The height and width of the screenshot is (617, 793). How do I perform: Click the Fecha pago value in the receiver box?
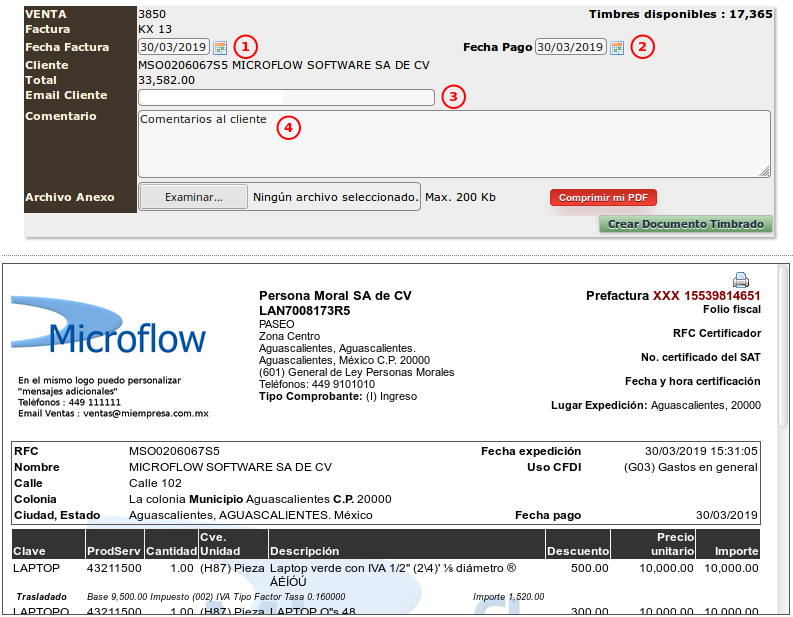727,515
